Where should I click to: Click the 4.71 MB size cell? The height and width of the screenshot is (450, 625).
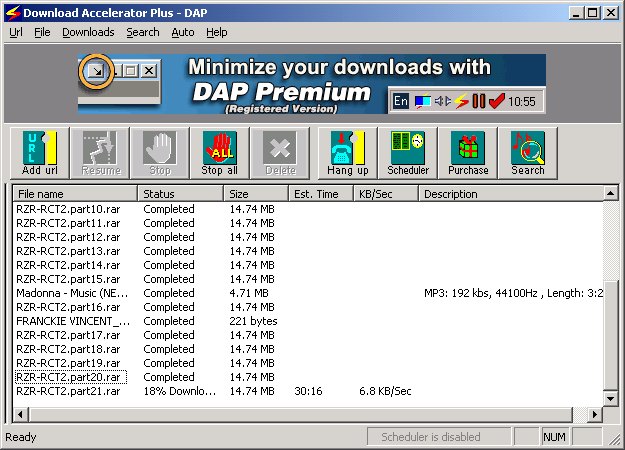(249, 293)
